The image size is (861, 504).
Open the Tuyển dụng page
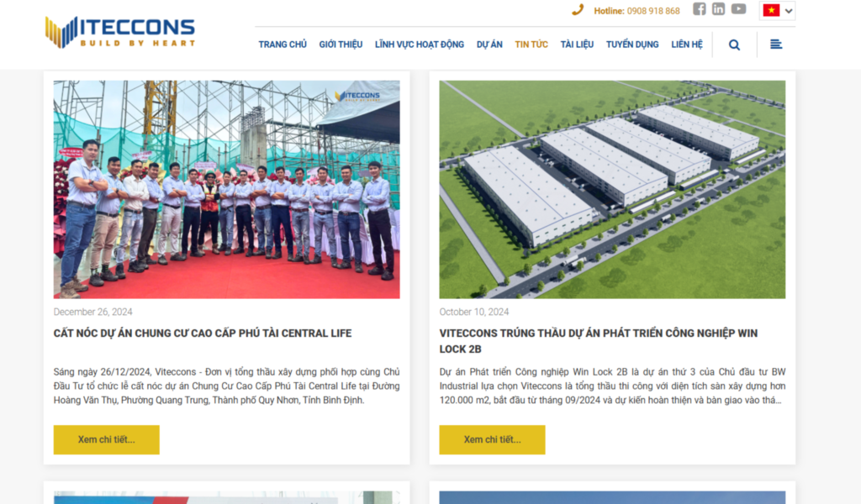coord(632,45)
